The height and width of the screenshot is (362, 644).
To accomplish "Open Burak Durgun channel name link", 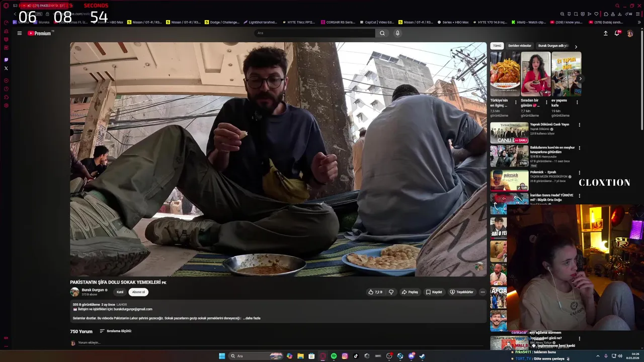I will 93,290.
